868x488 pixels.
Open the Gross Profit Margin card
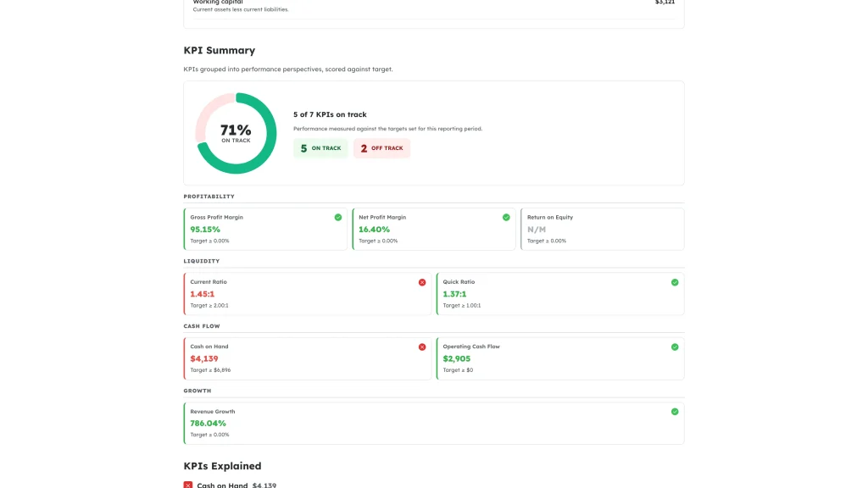pos(265,229)
